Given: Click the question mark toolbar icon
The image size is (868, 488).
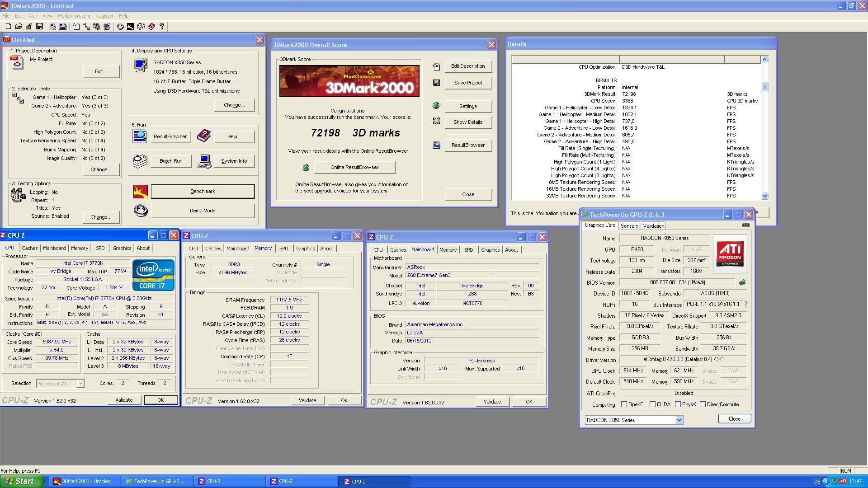Looking at the screenshot, I should pos(162,27).
